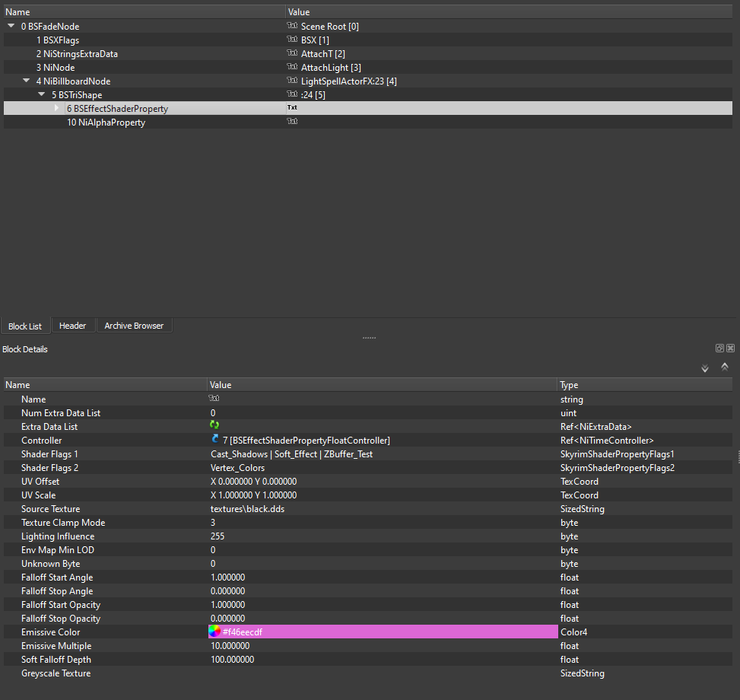This screenshot has width=740, height=700.
Task: Select the Falloff Stop Opacity row
Action: click(x=368, y=619)
